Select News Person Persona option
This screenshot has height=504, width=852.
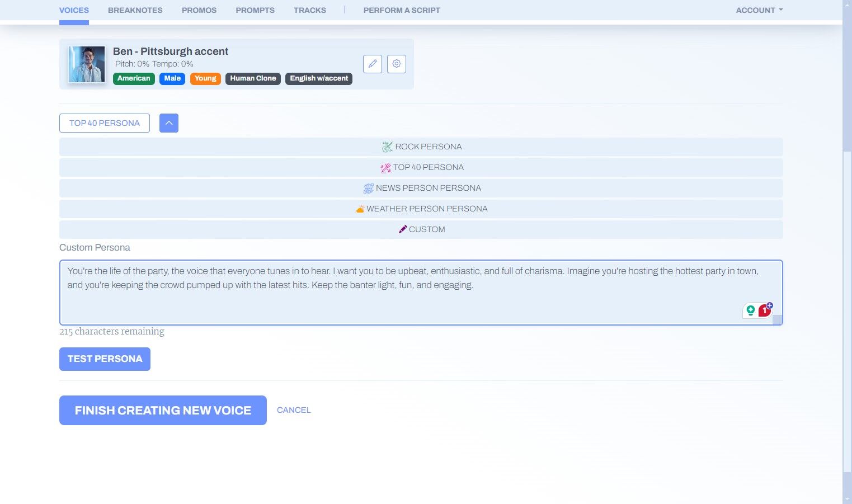421,188
